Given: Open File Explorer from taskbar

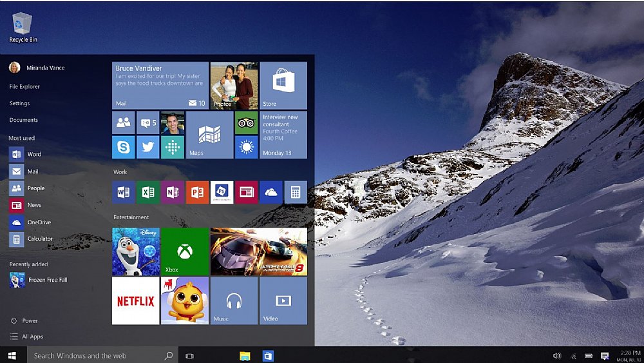Looking at the screenshot, I should coord(245,356).
